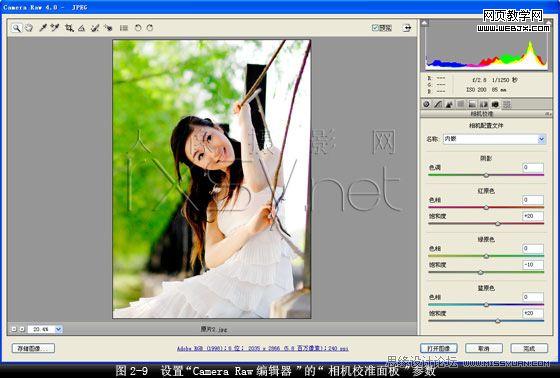The image size is (560, 378).
Task: Switch to the Tone Curve tab
Action: tap(438, 104)
